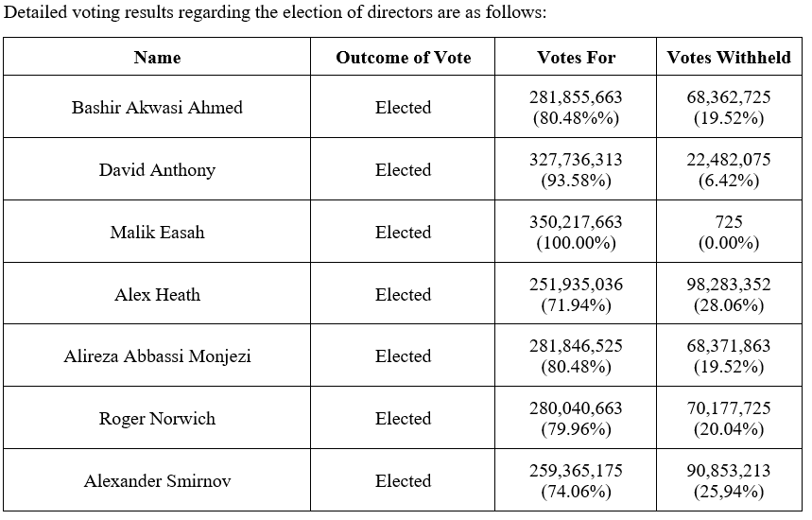Click the Name column header
The height and width of the screenshot is (520, 812).
[157, 58]
